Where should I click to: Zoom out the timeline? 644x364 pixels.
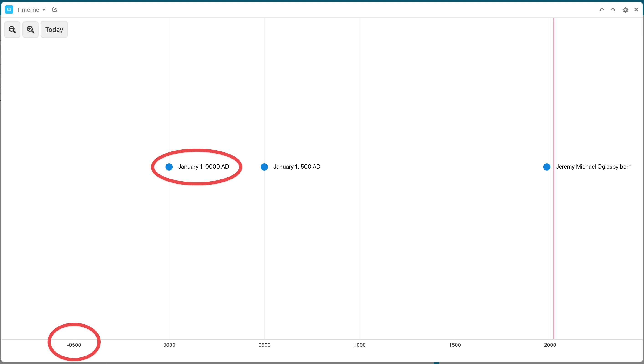click(12, 30)
